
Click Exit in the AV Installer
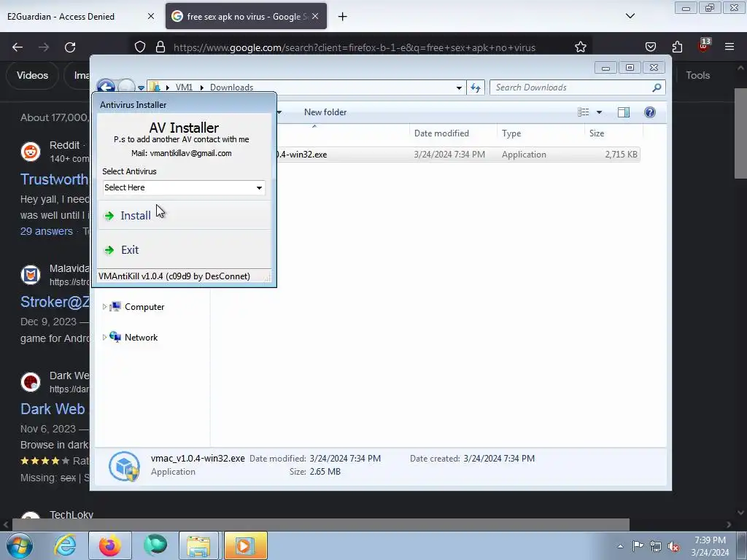click(x=184, y=250)
